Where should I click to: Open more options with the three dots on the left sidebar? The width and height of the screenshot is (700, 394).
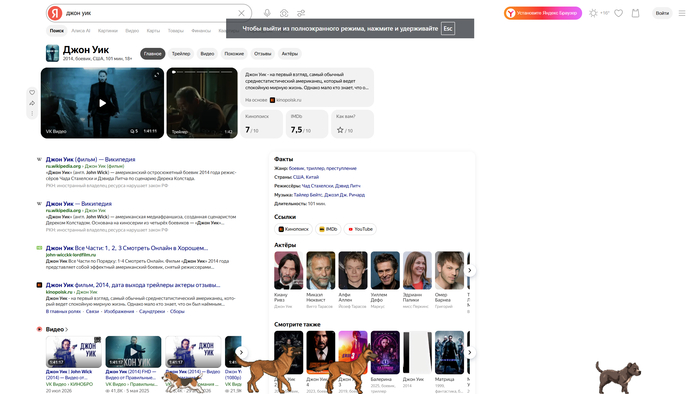[x=32, y=113]
